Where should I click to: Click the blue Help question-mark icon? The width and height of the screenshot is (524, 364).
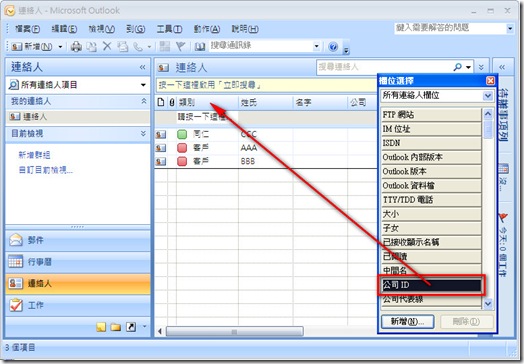333,46
